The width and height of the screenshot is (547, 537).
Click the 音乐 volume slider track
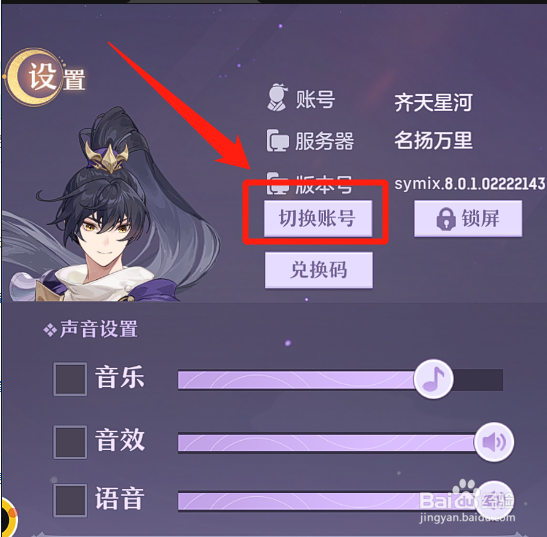(340, 380)
